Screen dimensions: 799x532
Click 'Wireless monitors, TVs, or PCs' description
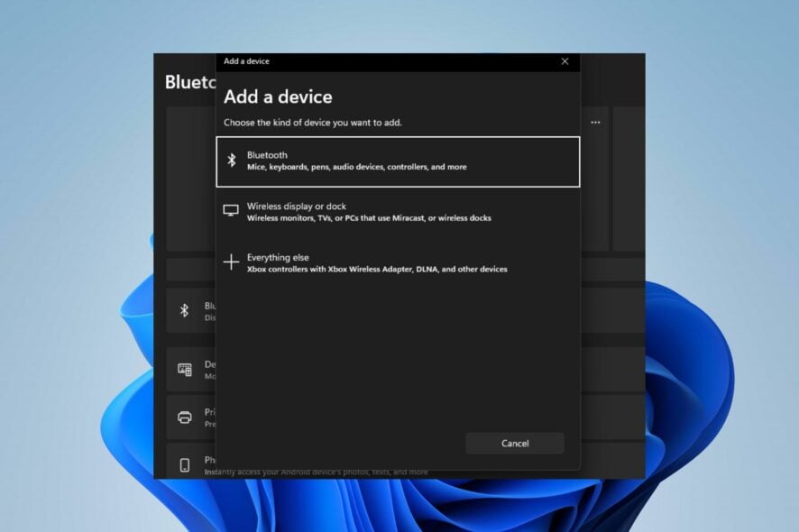(x=370, y=218)
